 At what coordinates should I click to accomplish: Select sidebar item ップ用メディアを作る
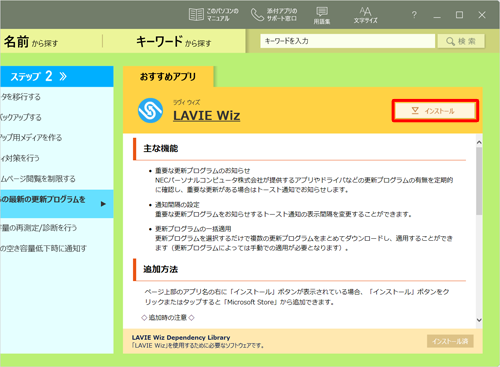pyautogui.click(x=31, y=137)
